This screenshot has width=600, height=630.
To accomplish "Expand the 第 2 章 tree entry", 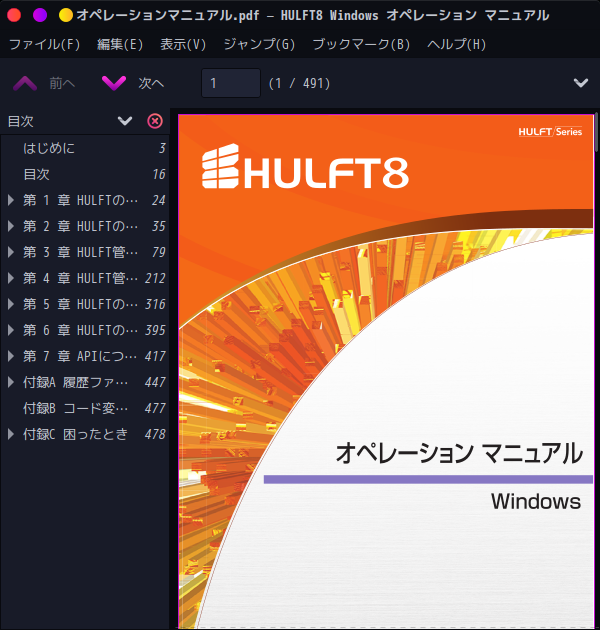I will pyautogui.click(x=11, y=226).
